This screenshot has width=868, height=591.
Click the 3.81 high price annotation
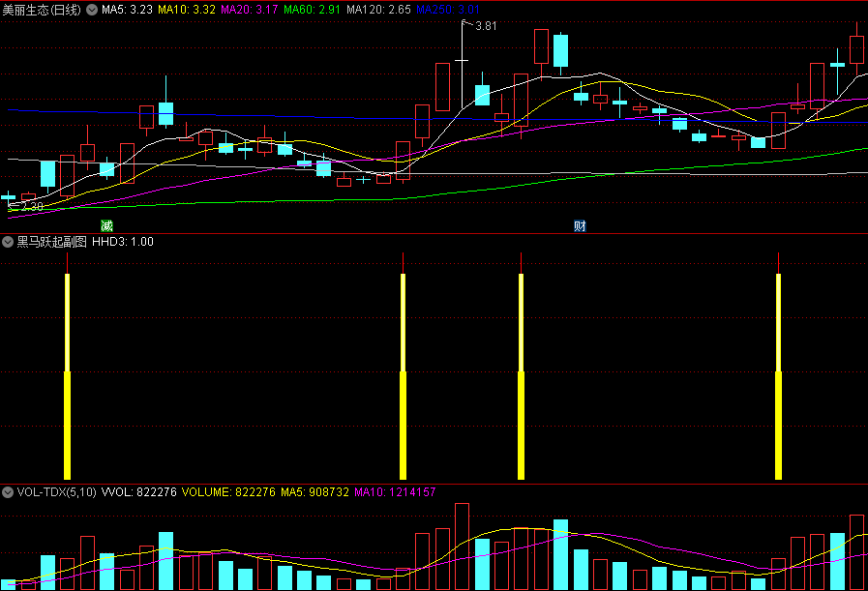point(486,26)
